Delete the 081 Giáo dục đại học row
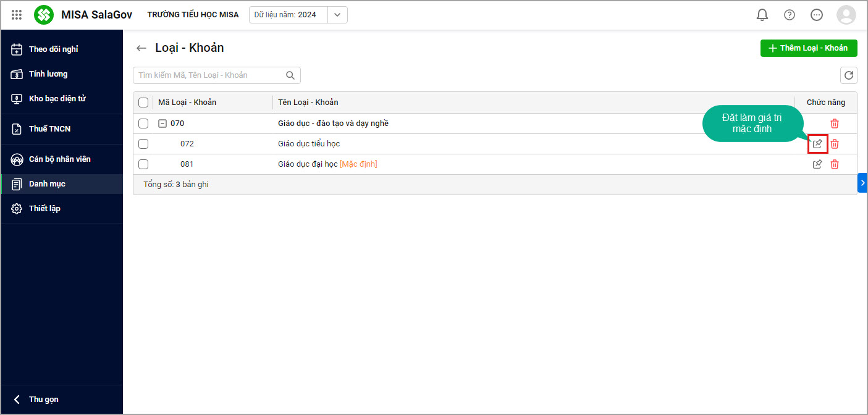 (834, 164)
